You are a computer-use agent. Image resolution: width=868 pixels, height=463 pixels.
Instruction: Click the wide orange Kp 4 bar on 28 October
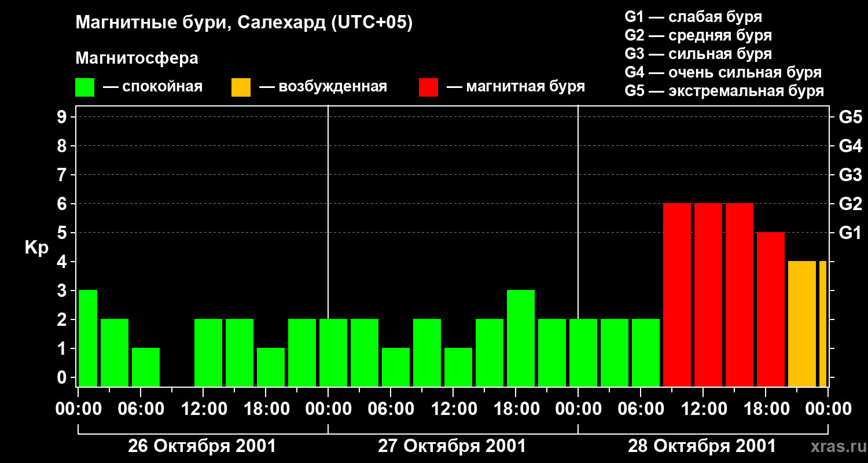tap(802, 324)
